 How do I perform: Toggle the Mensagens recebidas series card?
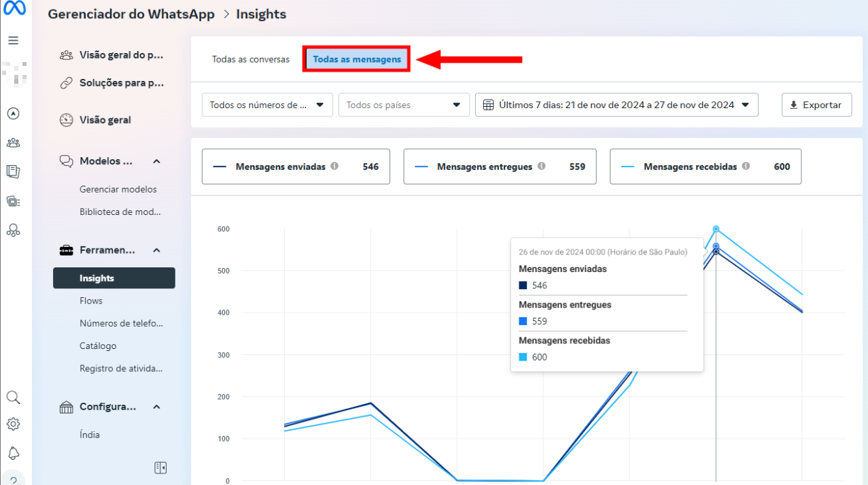tap(705, 167)
